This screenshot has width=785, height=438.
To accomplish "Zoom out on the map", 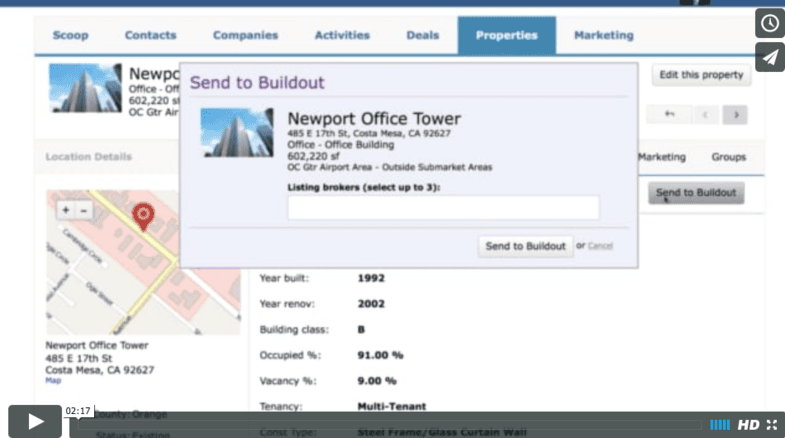I will pyautogui.click(x=84, y=211).
